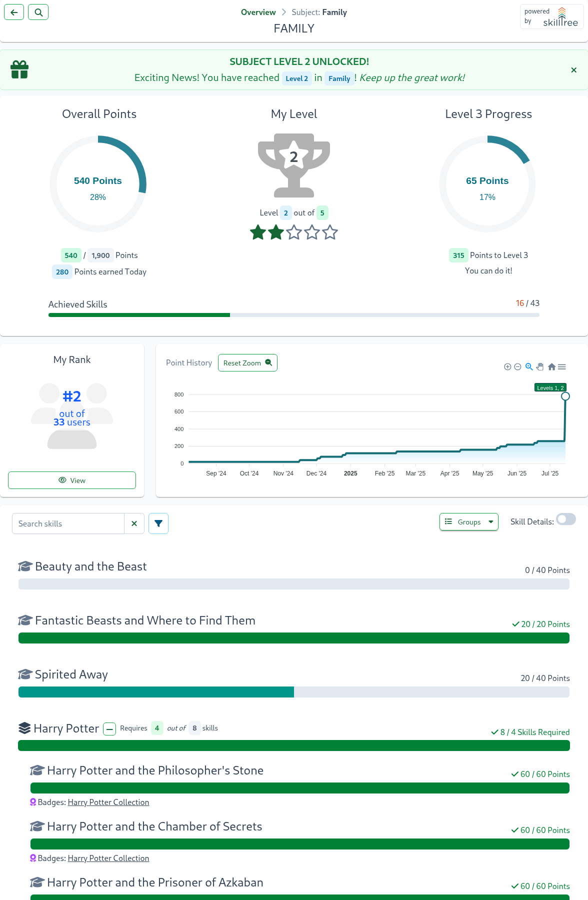Image resolution: width=588 pixels, height=900 pixels.
Task: Go to the Overview breadcrumb
Action: 258,12
